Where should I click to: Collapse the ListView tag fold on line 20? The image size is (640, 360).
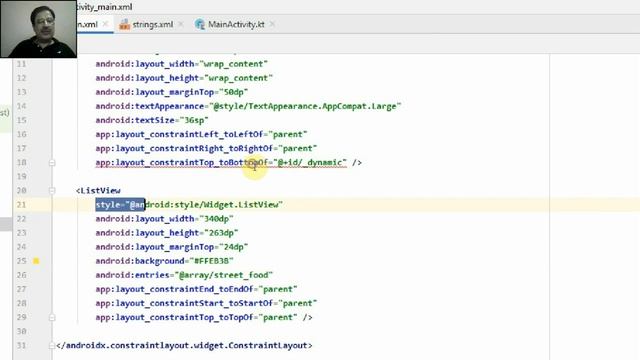click(x=52, y=191)
